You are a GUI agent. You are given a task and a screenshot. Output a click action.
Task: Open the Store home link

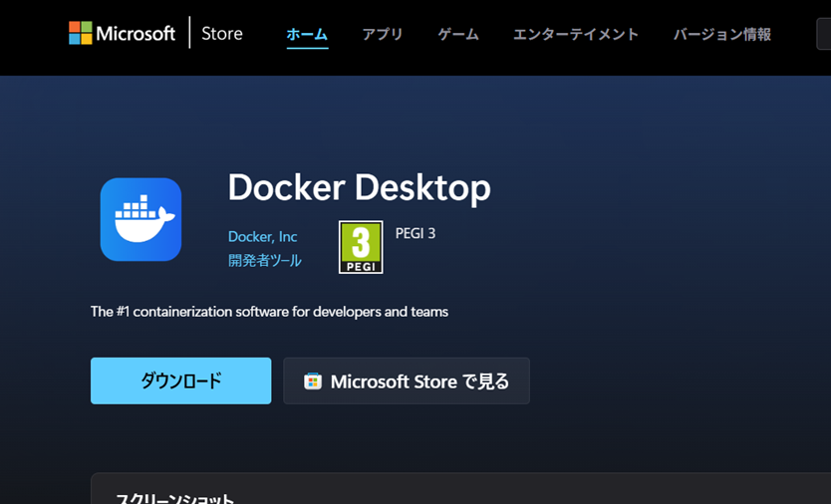point(222,34)
